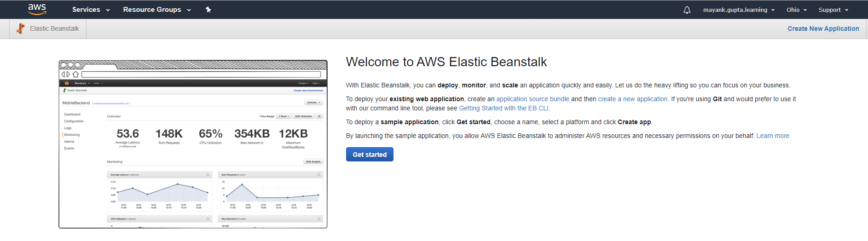This screenshot has height=241, width=868.
Task: Click the Learn more link
Action: coord(773,136)
